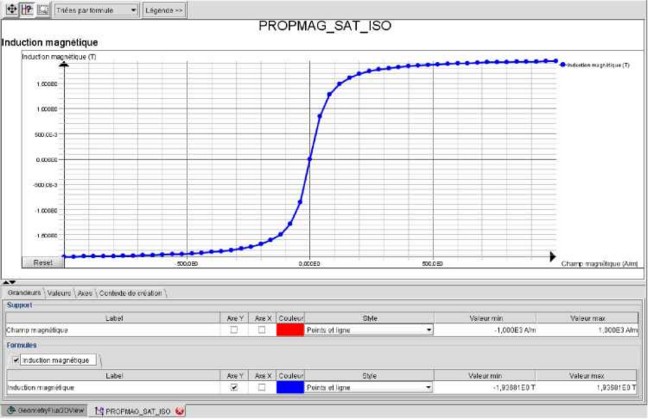
Task: Click the red color swatch for Champ magnétique
Action: (290, 329)
